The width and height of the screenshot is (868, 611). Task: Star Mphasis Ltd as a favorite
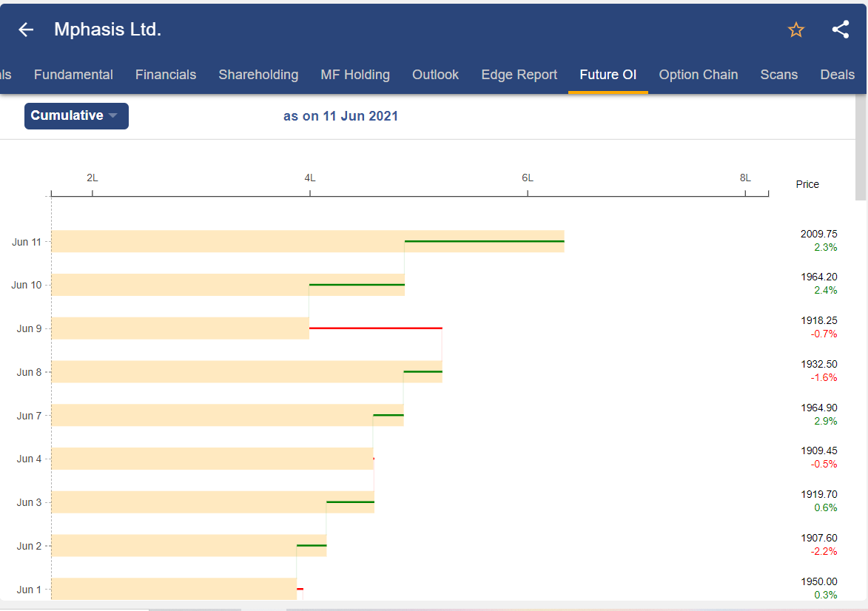click(x=795, y=30)
